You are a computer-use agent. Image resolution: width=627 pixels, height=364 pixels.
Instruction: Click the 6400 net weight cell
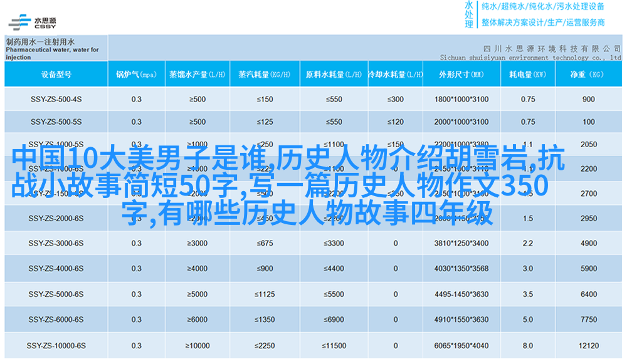coord(589,294)
